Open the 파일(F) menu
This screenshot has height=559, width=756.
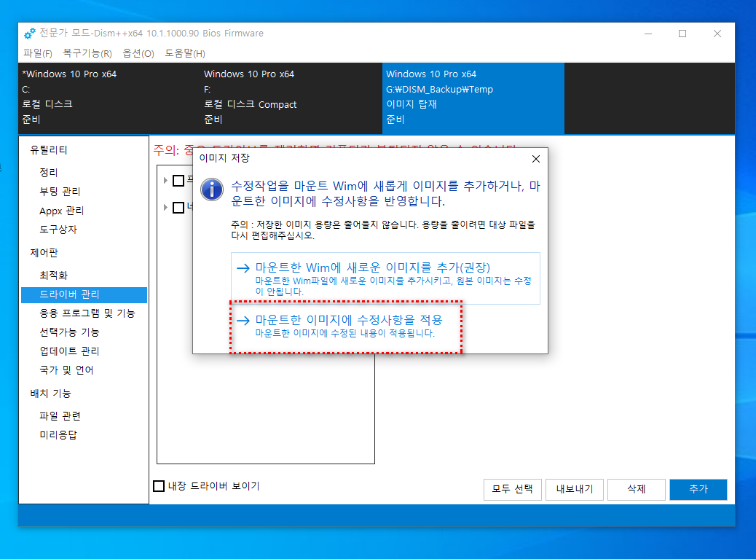point(38,53)
